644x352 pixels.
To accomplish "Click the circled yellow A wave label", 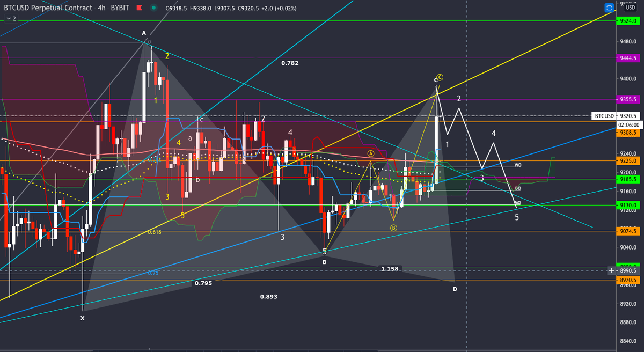I will [370, 153].
